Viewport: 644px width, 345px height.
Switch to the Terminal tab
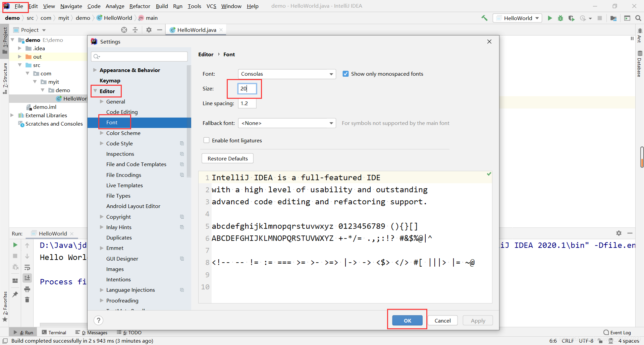54,333
